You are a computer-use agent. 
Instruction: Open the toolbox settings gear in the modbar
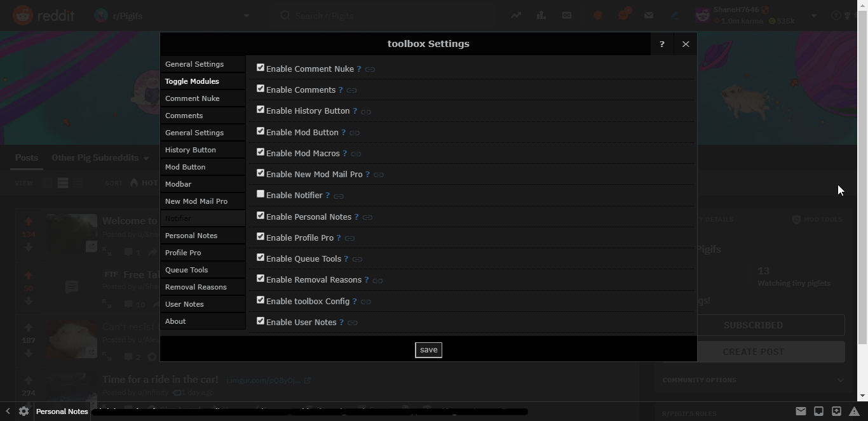[23, 411]
